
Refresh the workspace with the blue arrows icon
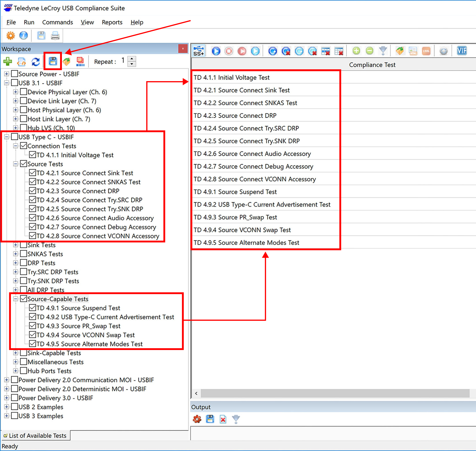click(36, 61)
